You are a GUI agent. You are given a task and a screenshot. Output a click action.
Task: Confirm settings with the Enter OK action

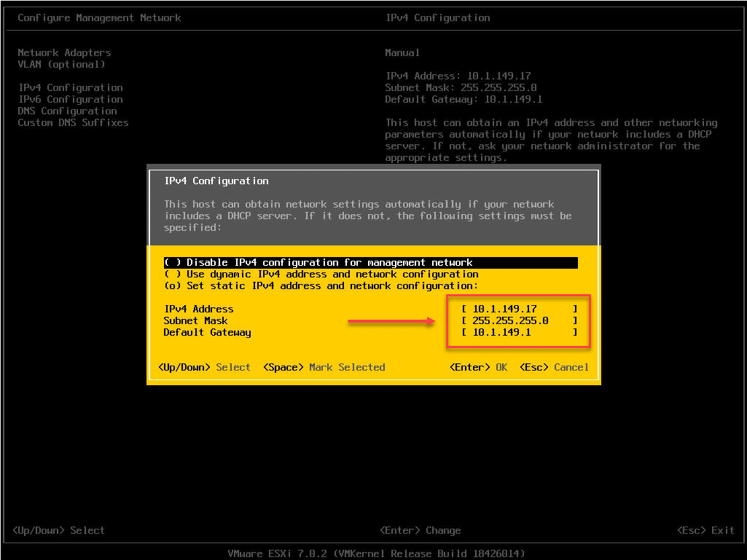coord(477,367)
